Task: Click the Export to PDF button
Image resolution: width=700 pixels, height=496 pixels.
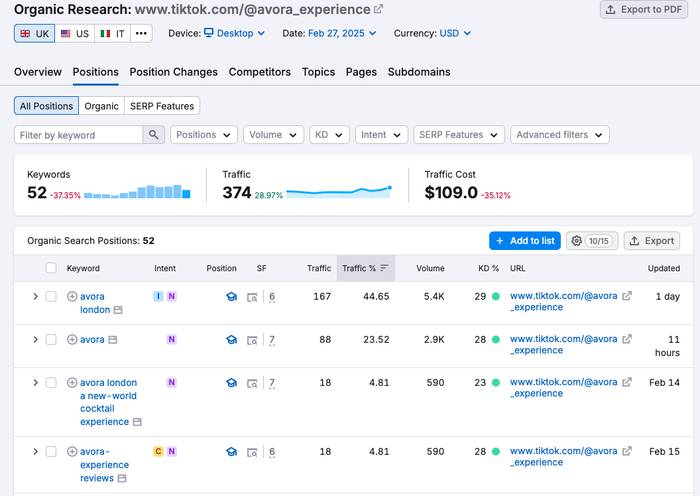Action: pos(643,10)
